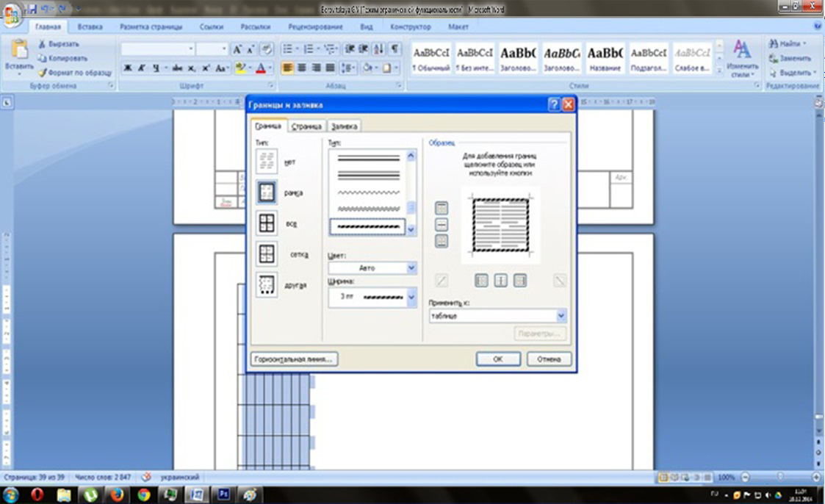Viewport: 825px width, 504px height.
Task: Open the font size dropdown
Action: pyautogui.click(x=224, y=49)
